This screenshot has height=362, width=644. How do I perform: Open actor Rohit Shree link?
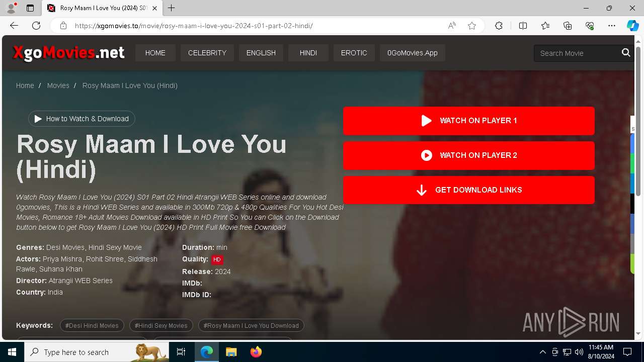[x=105, y=259]
